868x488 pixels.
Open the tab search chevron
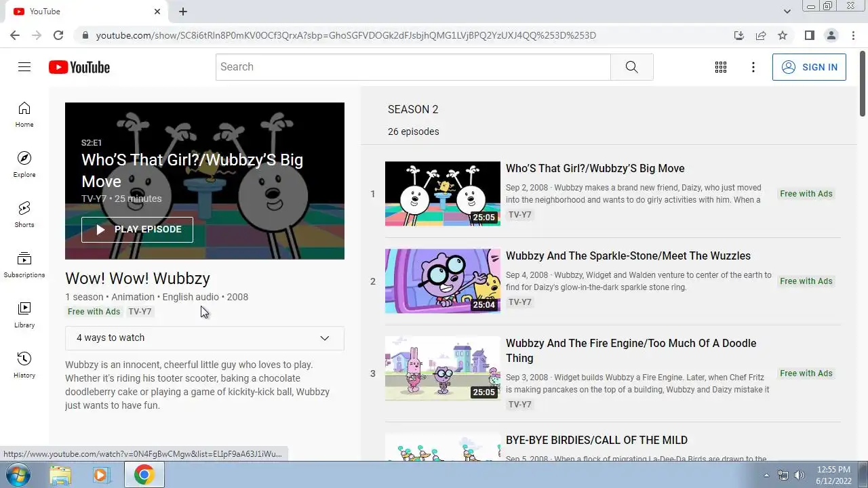click(x=787, y=12)
